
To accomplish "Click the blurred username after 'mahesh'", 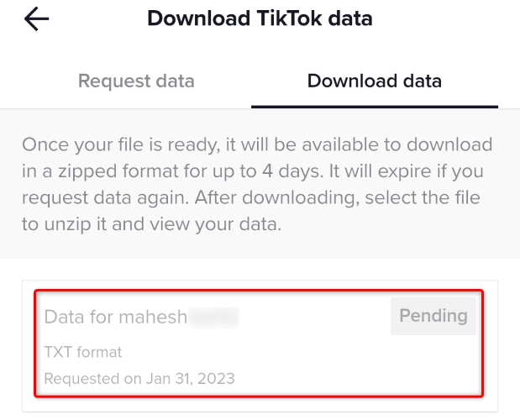I will click(213, 317).
